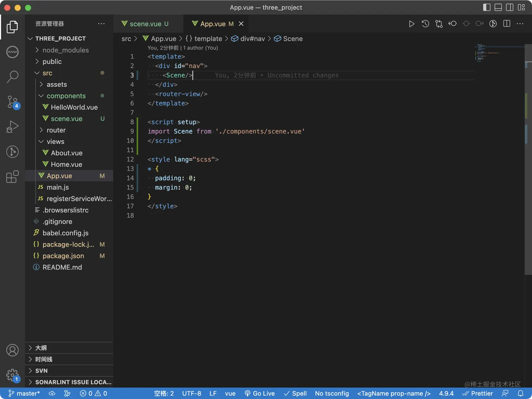This screenshot has height=399, width=532.
Task: Collapse THREE_PROJECT root folder
Action: [x=69, y=38]
